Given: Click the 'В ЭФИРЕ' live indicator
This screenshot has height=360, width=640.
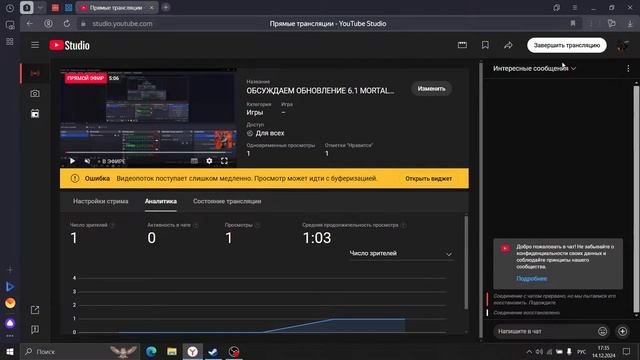Looking at the screenshot, I should pyautogui.click(x=111, y=161).
